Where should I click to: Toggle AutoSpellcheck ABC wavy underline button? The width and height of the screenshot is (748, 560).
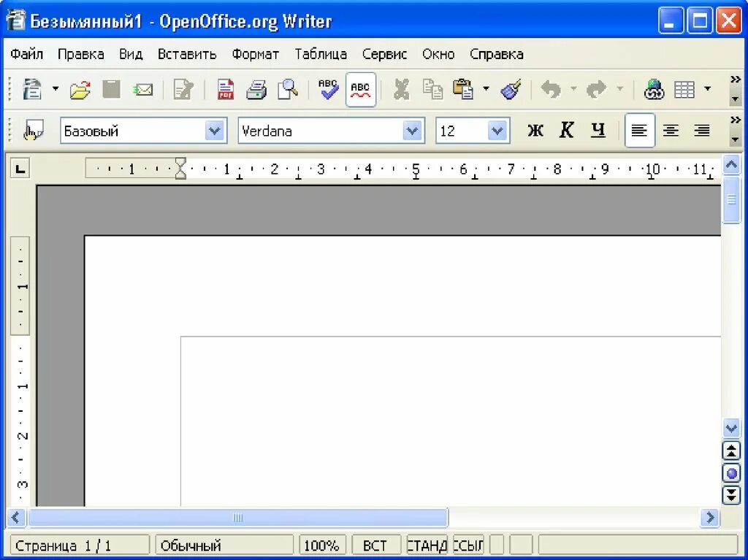pos(361,90)
